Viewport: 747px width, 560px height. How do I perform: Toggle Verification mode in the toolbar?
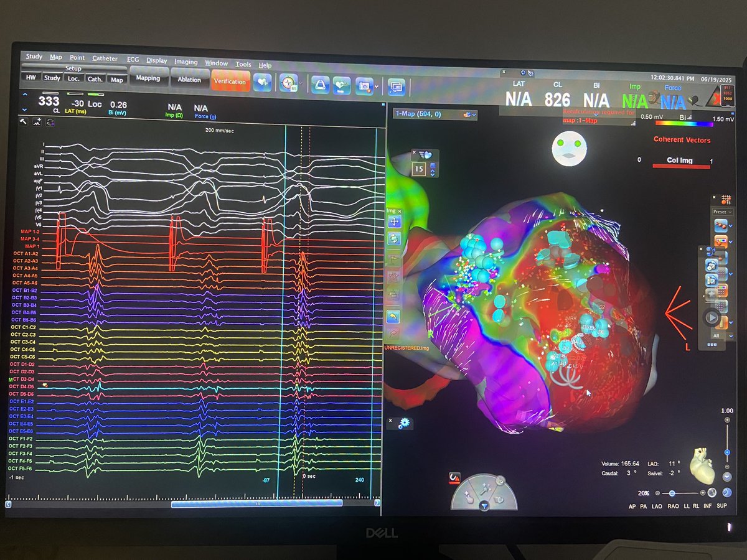(x=230, y=81)
